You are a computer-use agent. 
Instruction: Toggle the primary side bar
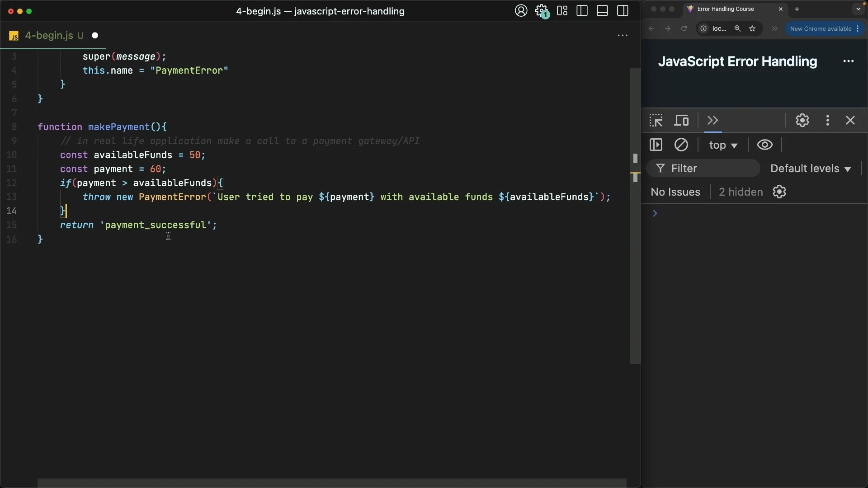582,11
